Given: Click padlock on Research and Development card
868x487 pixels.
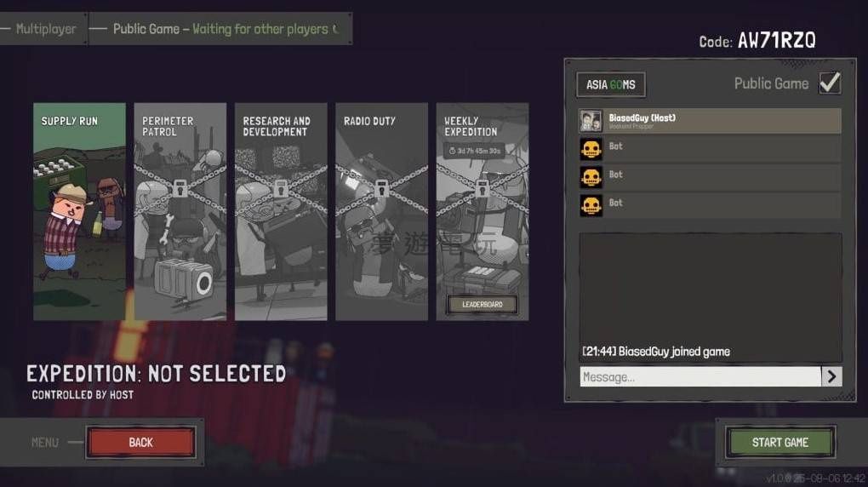Looking at the screenshot, I should tap(281, 188).
